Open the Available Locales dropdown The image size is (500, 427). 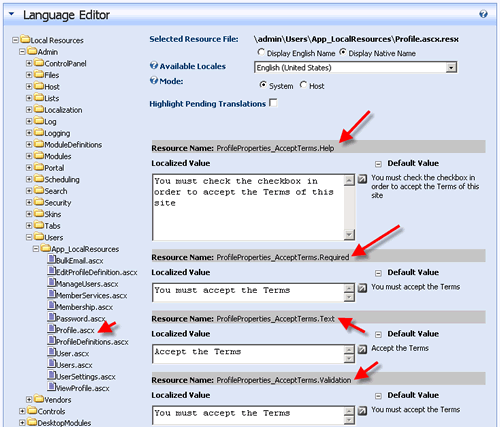(x=451, y=68)
